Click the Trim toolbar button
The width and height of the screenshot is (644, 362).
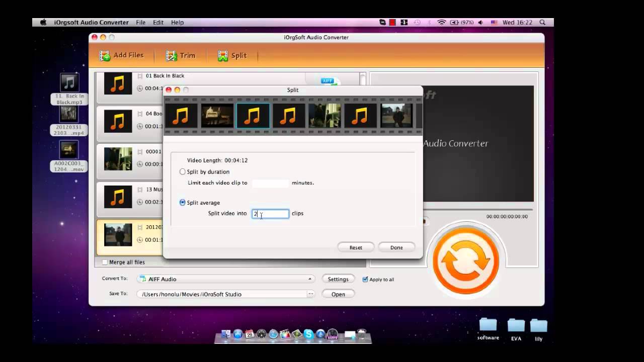(181, 55)
